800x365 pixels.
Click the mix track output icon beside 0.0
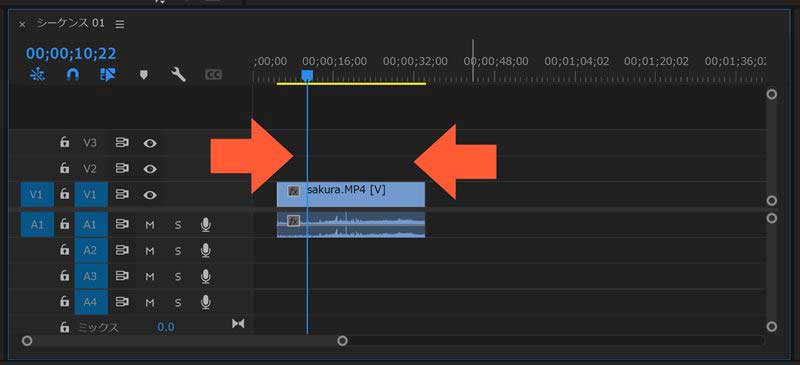click(x=238, y=324)
